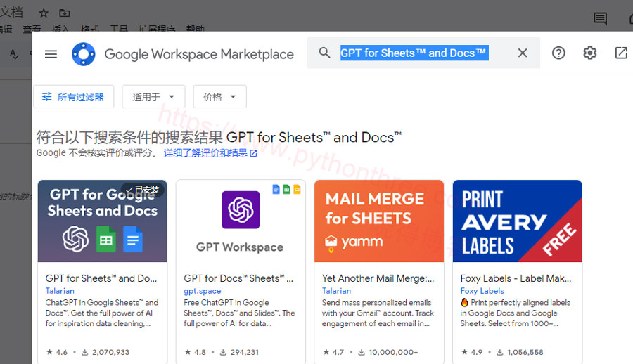Click the search magnifier icon

coord(324,53)
